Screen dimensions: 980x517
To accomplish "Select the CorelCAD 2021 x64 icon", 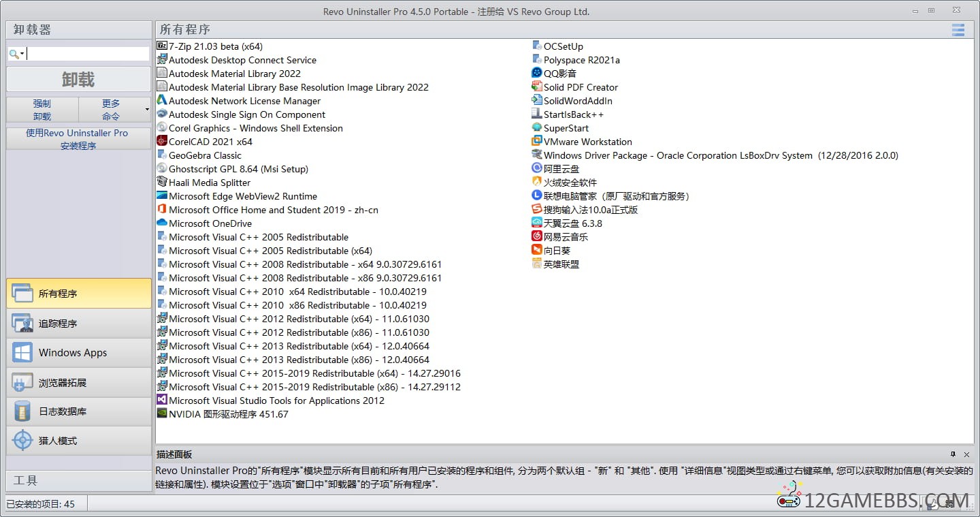I will pos(162,142).
